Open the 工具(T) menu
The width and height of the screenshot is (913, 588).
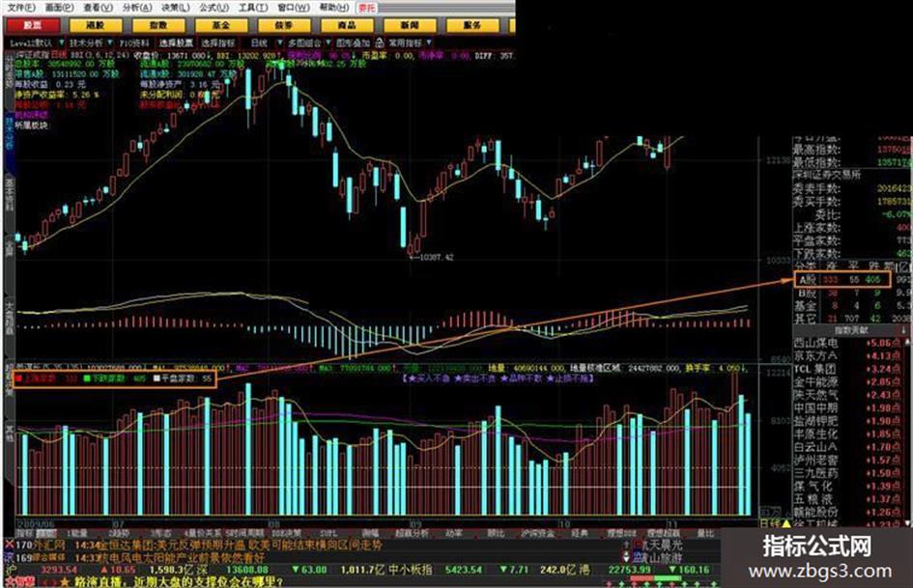(x=253, y=8)
